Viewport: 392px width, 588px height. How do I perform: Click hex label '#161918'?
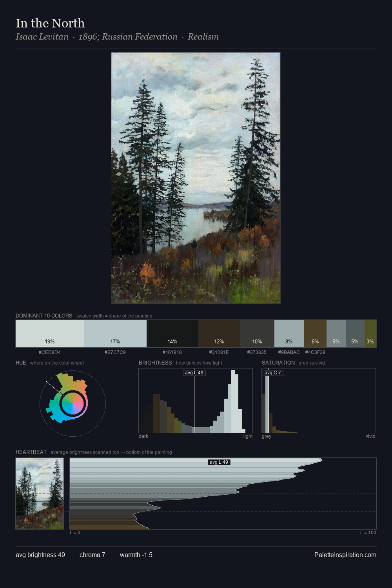172,352
